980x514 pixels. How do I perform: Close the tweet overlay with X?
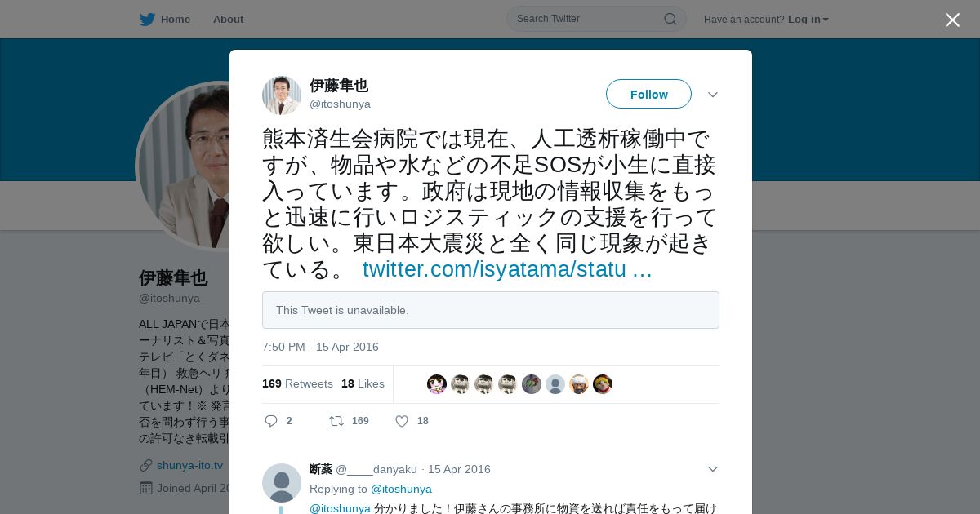952,20
